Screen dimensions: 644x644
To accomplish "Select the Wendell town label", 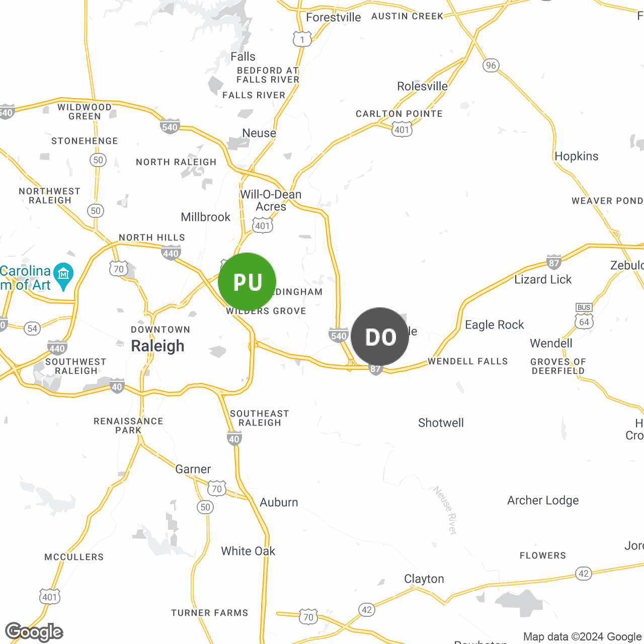I will pyautogui.click(x=551, y=343).
